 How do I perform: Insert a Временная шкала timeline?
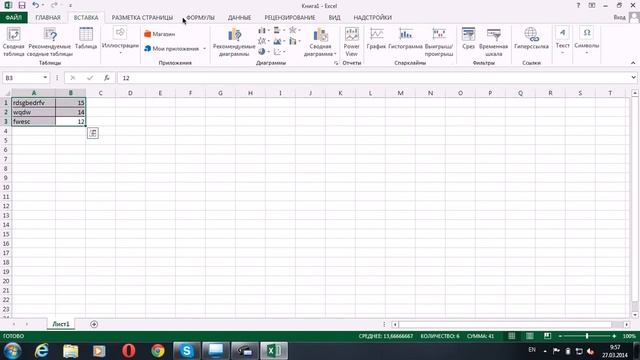[493, 42]
